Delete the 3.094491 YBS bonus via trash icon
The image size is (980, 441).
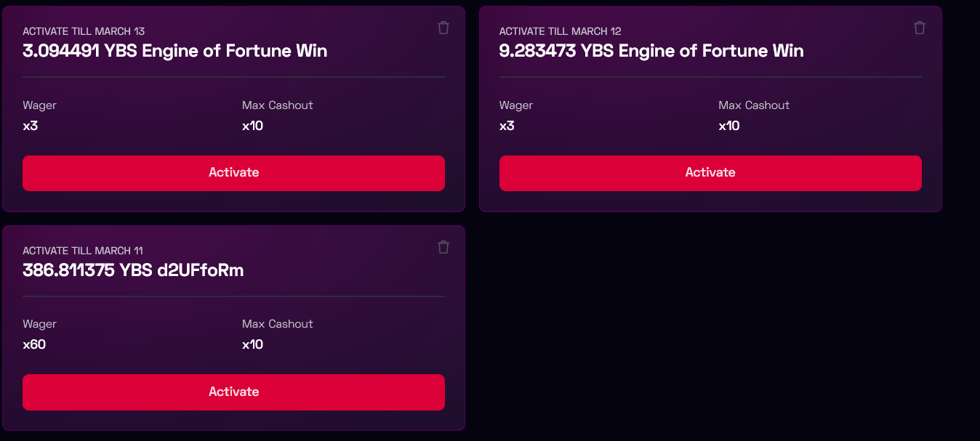pyautogui.click(x=443, y=28)
